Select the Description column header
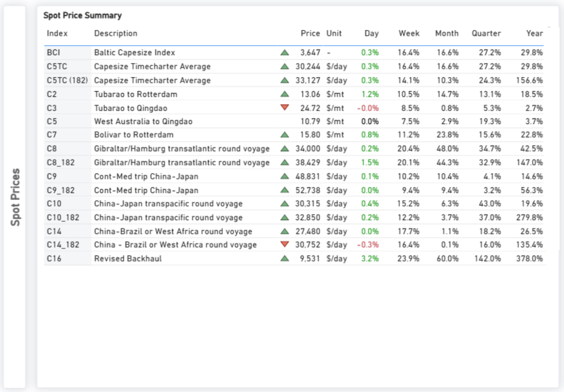Viewport: 564px width, 392px height. pos(116,33)
